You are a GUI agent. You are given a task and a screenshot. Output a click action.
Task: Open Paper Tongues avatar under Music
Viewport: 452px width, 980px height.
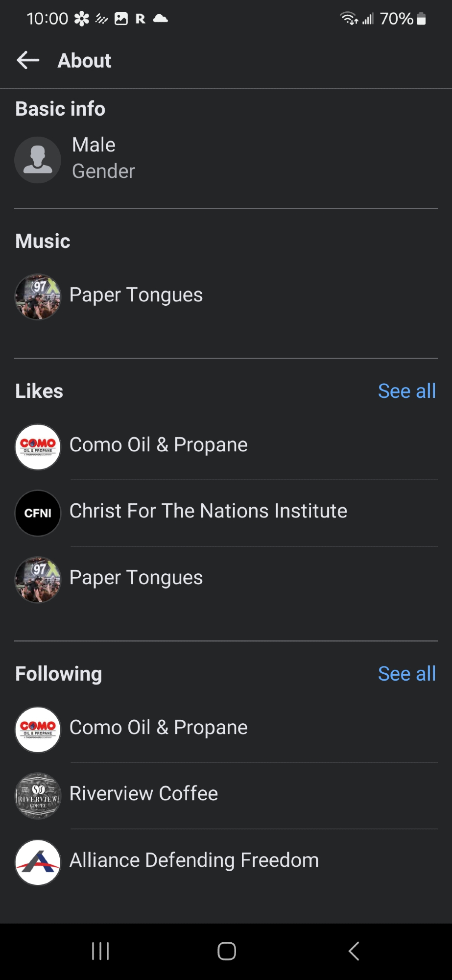point(38,296)
